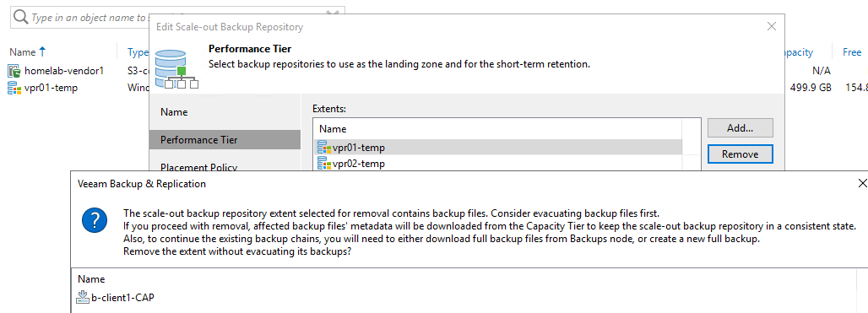Click the search magnifier icon

tap(20, 17)
